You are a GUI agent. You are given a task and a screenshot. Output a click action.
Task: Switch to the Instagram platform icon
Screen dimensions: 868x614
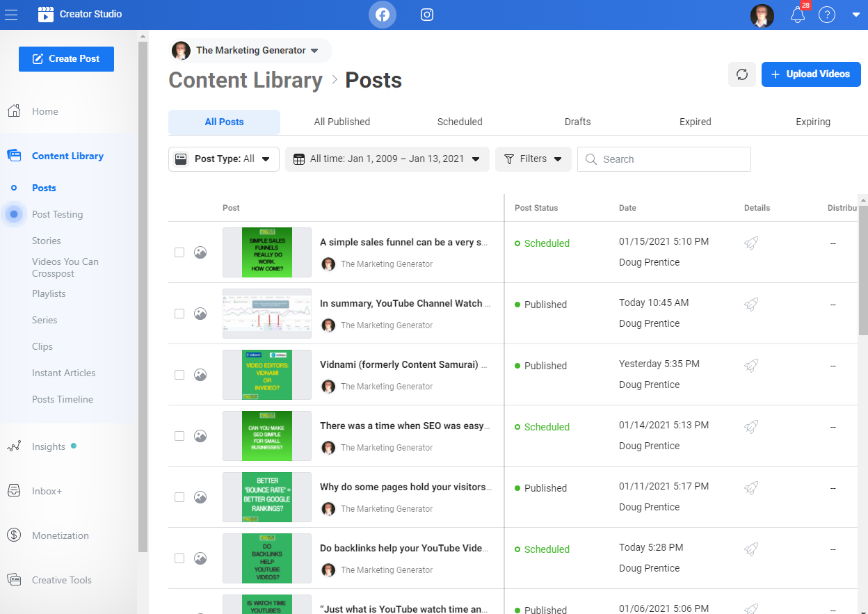427,15
